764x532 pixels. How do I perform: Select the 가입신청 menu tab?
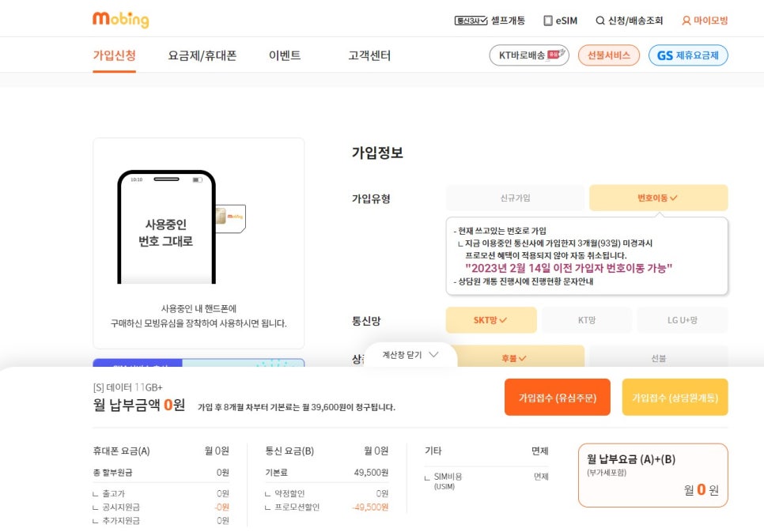(115, 55)
